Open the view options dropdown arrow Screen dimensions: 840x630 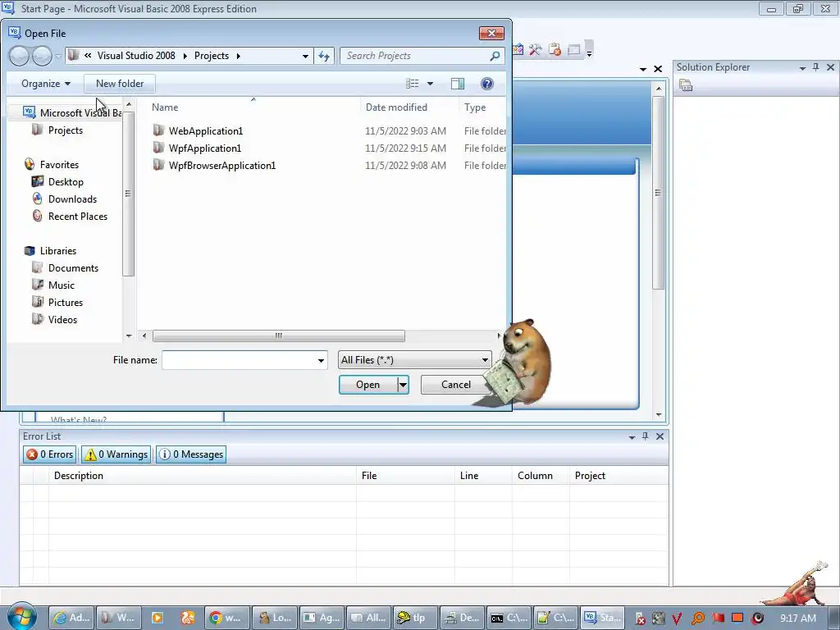point(430,84)
